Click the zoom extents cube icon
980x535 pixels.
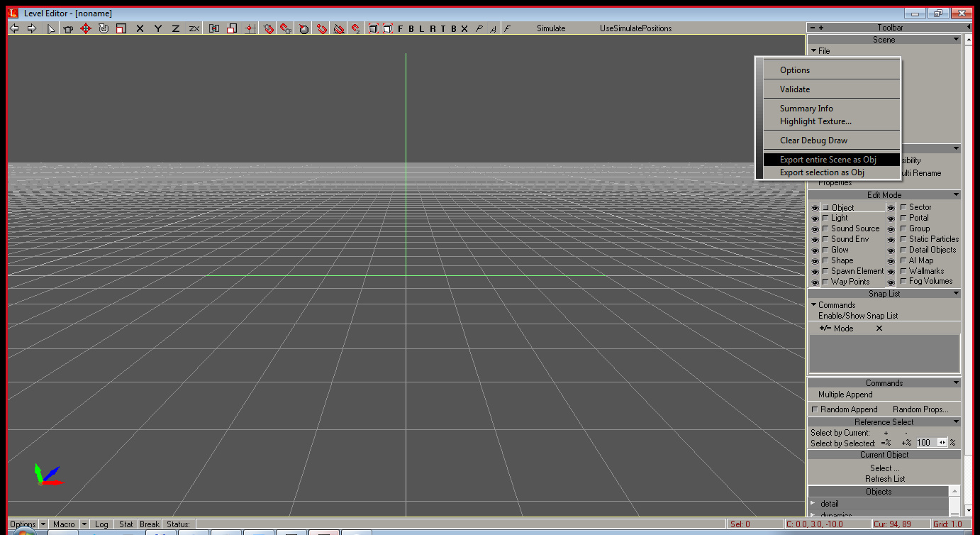coord(374,28)
